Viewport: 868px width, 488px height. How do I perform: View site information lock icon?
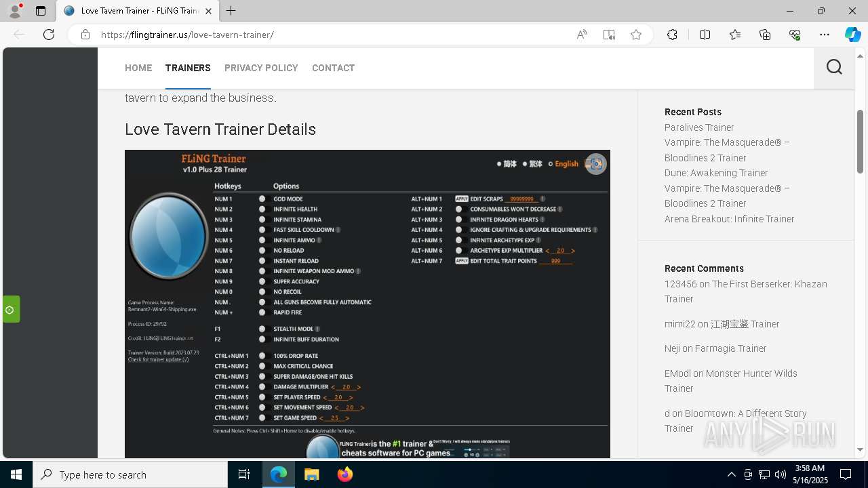pos(85,35)
